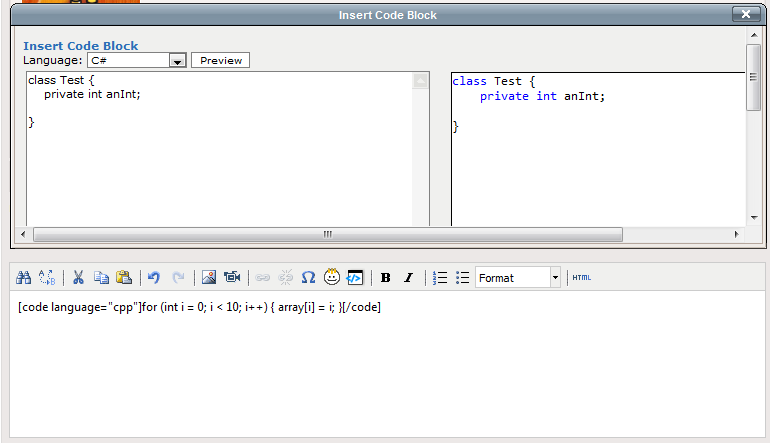Viewport: 770px width, 443px height.
Task: Redo the last undone edit
Action: tap(178, 278)
